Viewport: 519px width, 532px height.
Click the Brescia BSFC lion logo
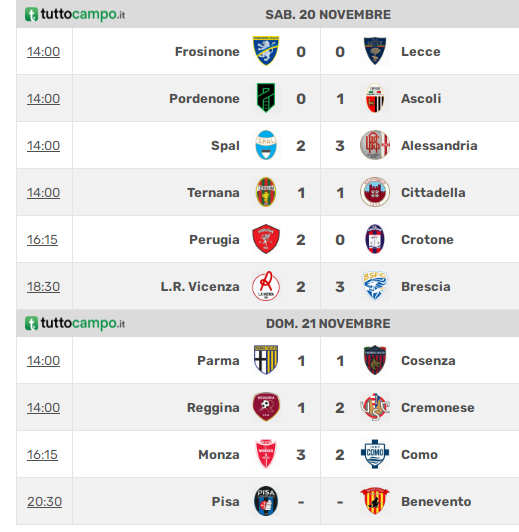(375, 286)
